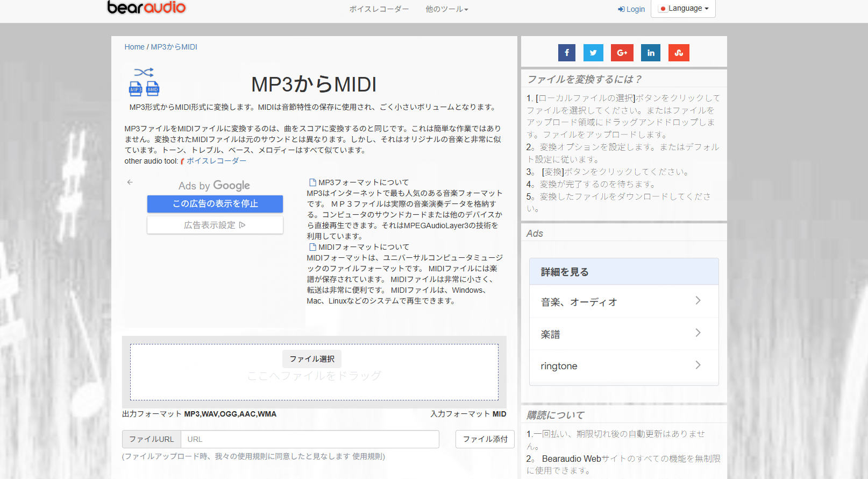Open the 使用規則 terms link

coord(367,456)
